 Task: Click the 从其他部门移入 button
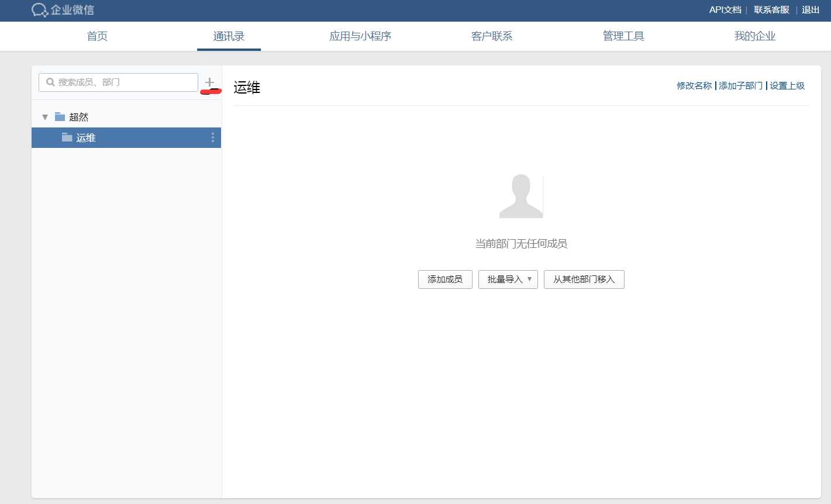[584, 279]
